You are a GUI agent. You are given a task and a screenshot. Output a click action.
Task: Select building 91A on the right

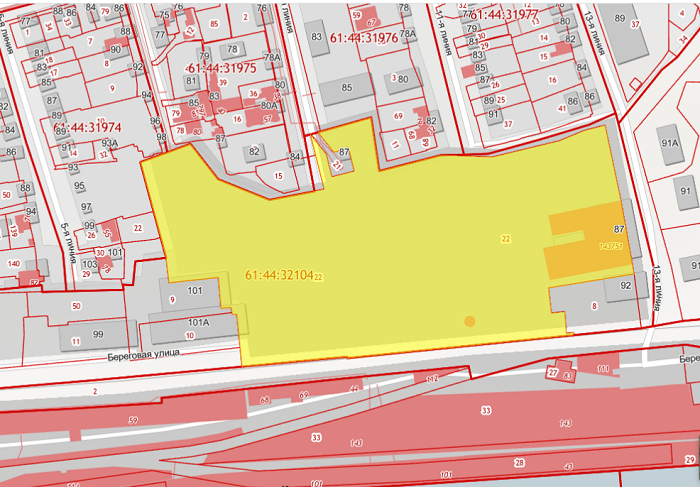coord(670,145)
